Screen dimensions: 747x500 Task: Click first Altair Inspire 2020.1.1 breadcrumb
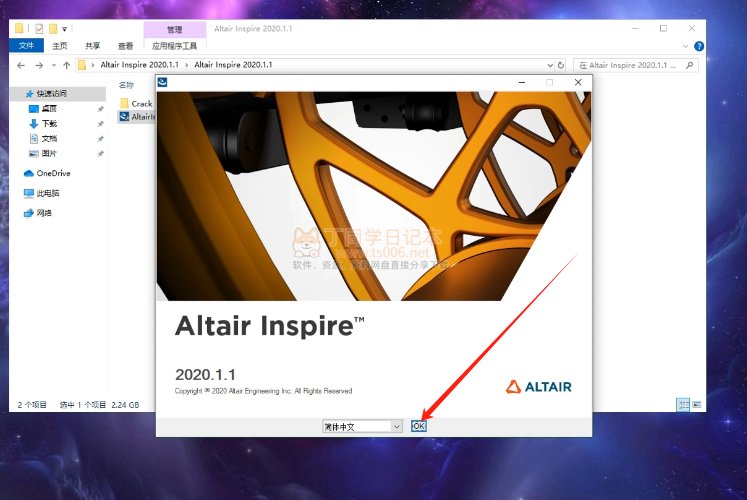coord(139,65)
